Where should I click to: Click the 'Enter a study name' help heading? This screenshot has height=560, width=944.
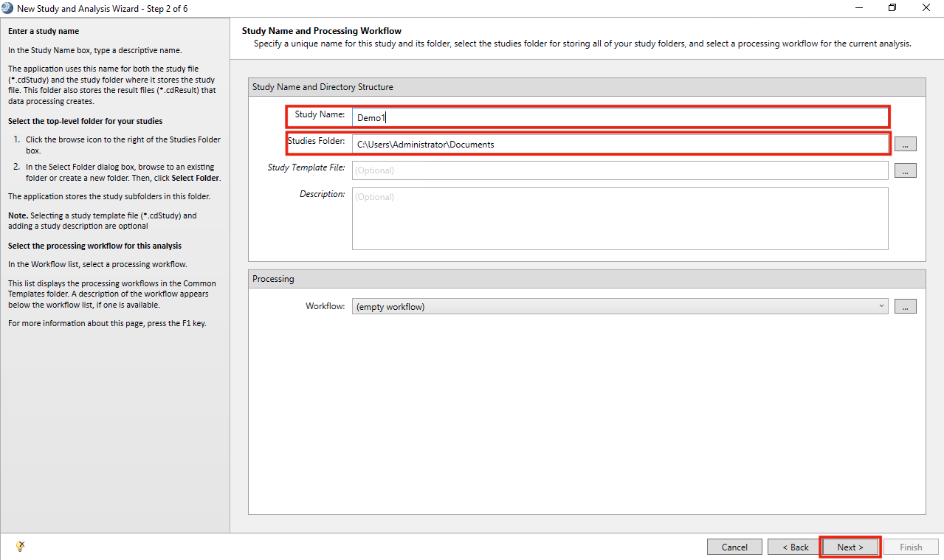pyautogui.click(x=44, y=32)
